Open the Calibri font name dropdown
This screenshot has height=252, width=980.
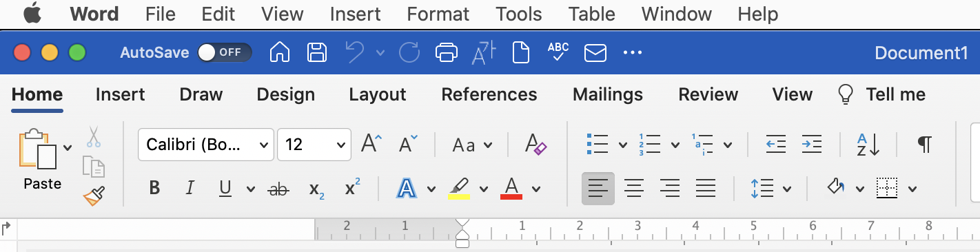tap(206, 145)
